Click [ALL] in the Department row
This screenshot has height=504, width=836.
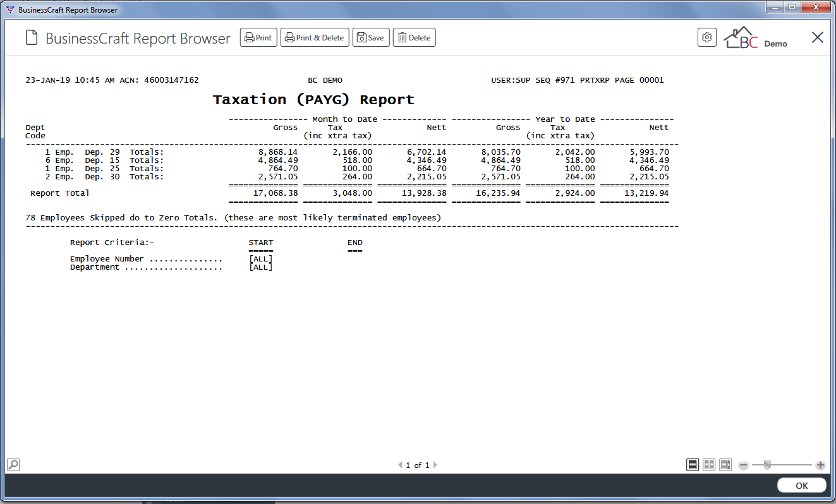click(x=261, y=267)
